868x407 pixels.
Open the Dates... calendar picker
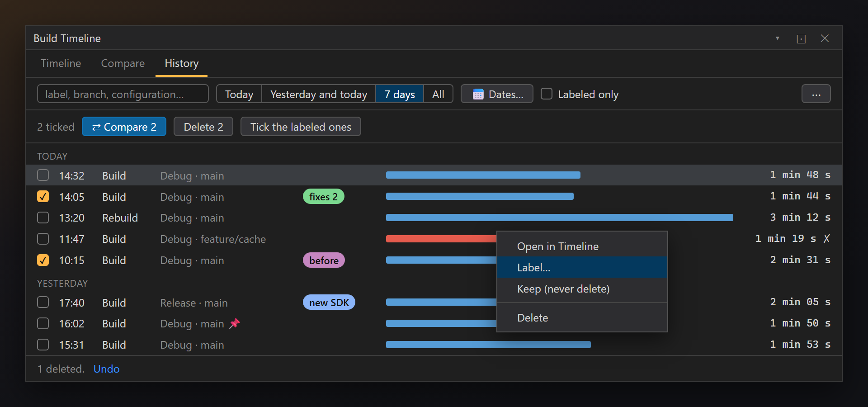point(497,94)
